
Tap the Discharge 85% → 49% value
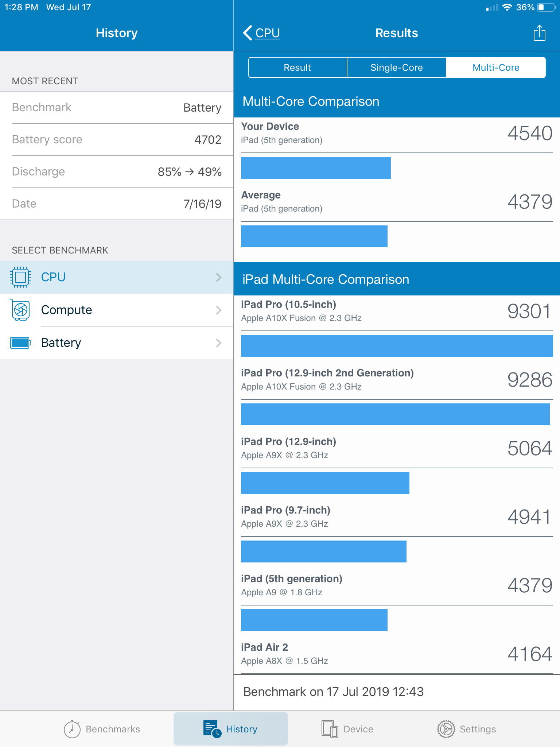click(x=190, y=172)
